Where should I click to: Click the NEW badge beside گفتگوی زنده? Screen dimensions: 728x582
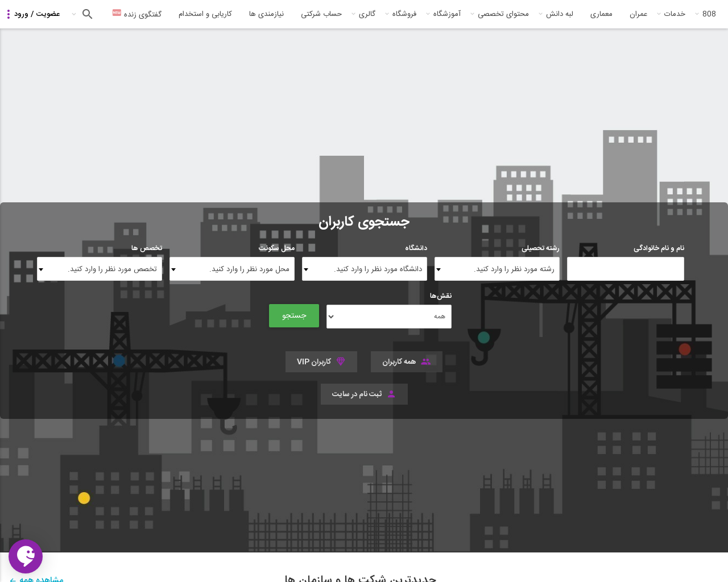[116, 11]
